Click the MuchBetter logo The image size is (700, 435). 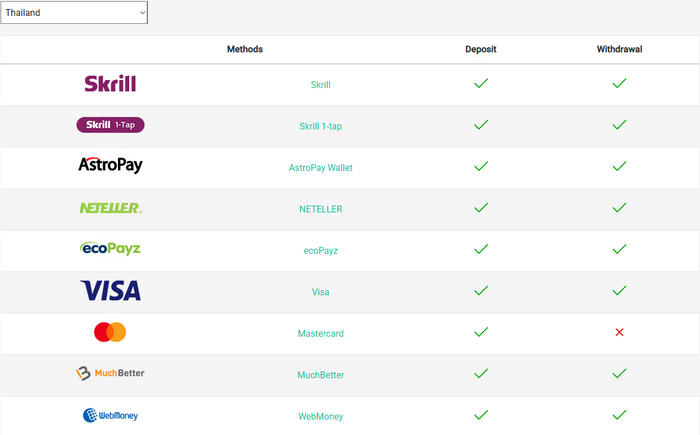pyautogui.click(x=110, y=373)
